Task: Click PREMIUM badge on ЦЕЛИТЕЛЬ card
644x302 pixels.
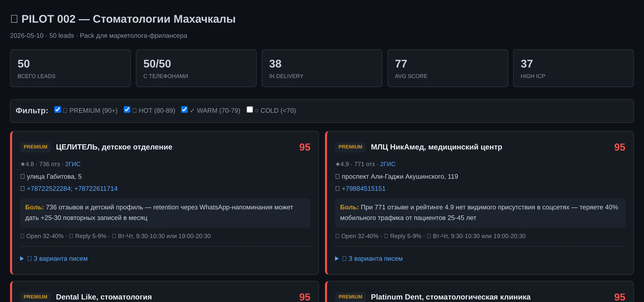Action: click(x=35, y=147)
